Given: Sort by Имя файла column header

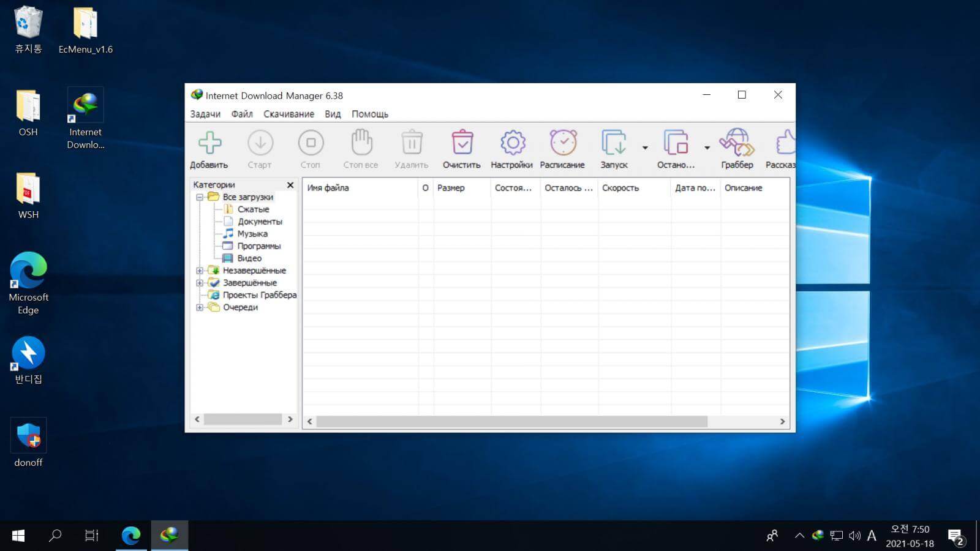Looking at the screenshot, I should [x=360, y=188].
